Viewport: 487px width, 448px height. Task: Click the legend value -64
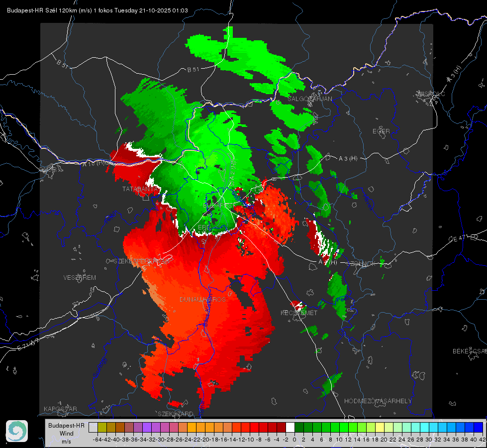(x=97, y=440)
